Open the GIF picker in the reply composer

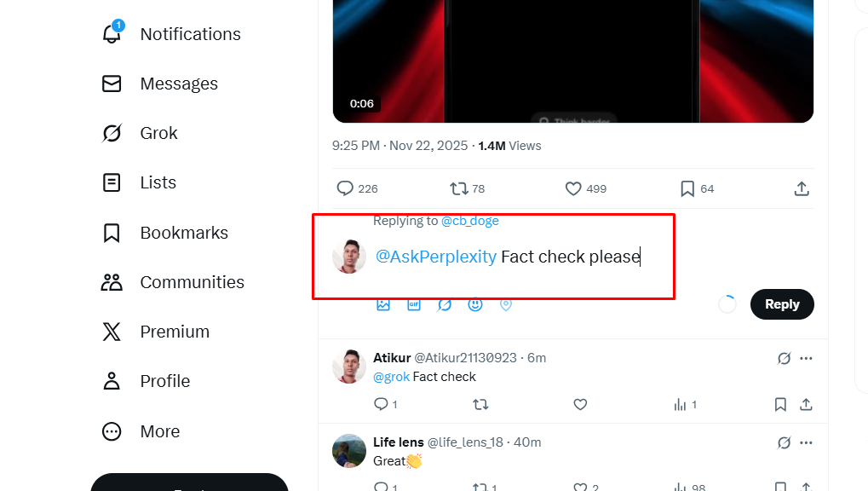pyautogui.click(x=413, y=304)
